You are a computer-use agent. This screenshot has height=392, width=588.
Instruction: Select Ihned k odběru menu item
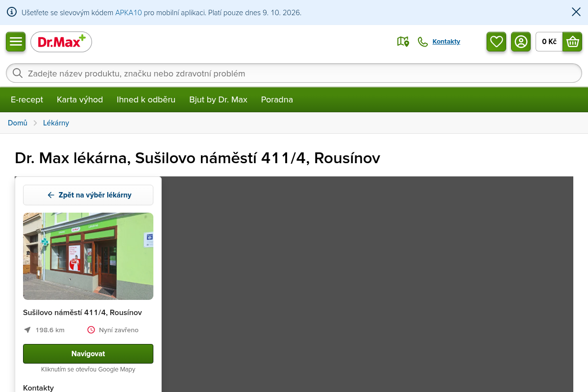[x=146, y=99]
